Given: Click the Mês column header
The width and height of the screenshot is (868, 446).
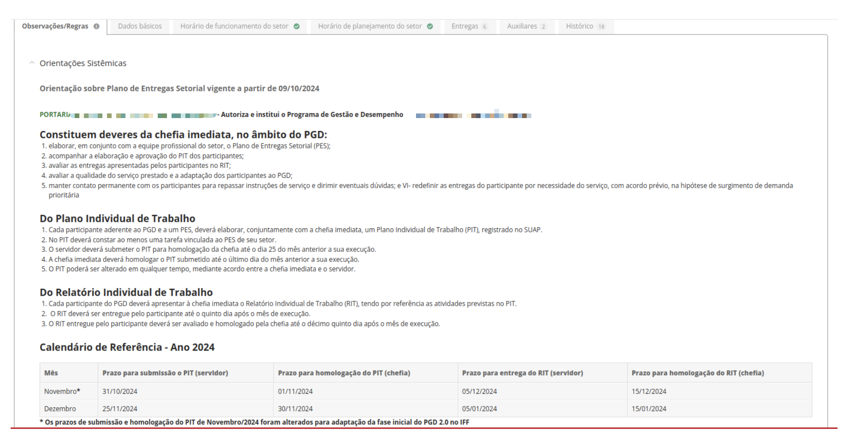Looking at the screenshot, I should [51, 373].
